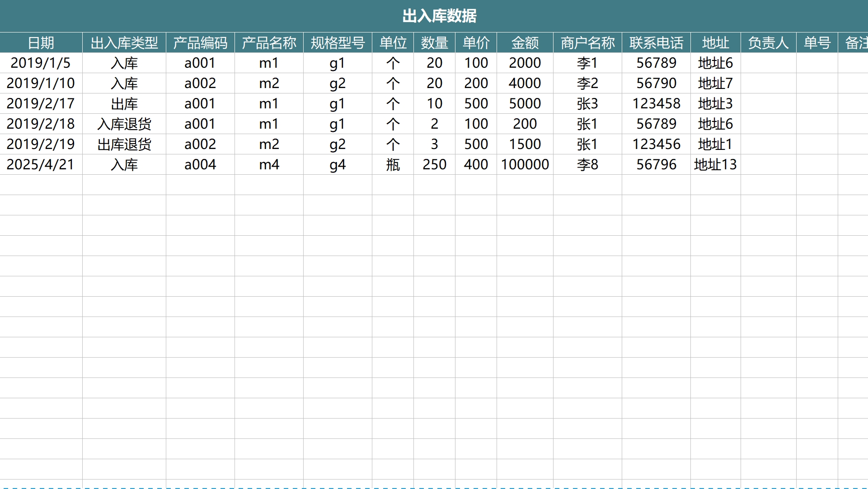This screenshot has width=868, height=489.
Task: Click merchant name 李1
Action: [587, 63]
